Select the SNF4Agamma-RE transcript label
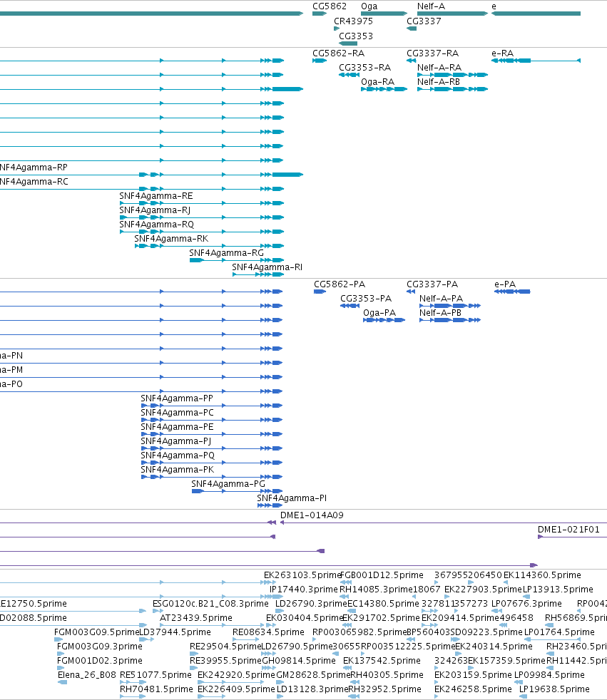 click(x=156, y=196)
